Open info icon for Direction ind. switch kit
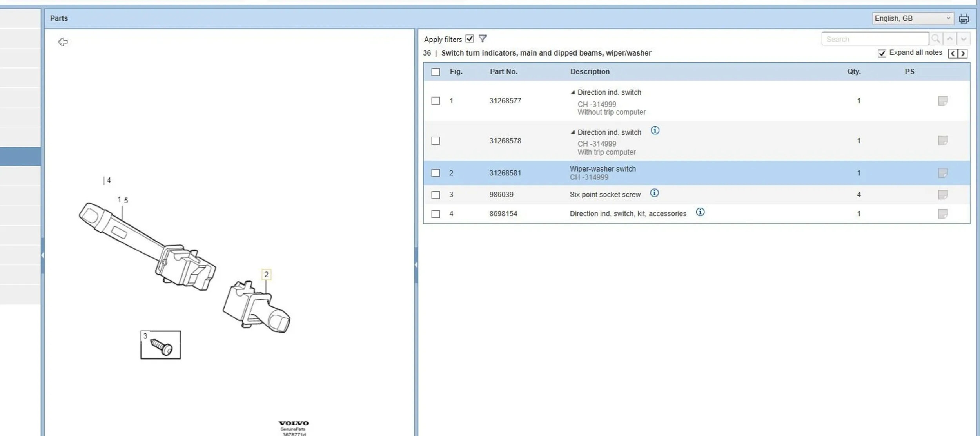Viewport: 980px width, 436px height. click(700, 212)
